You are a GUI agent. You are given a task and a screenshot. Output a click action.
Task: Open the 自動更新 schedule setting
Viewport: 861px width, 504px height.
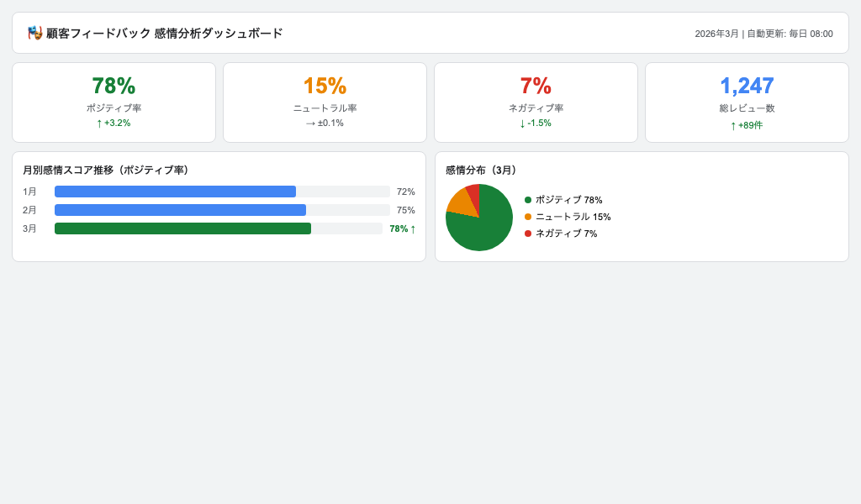click(x=791, y=34)
